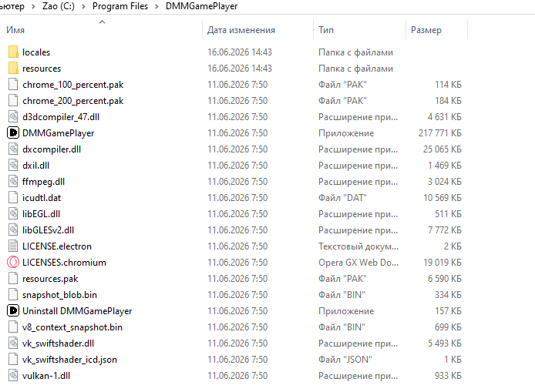Select the file name snapshot_blob.bin
The height and width of the screenshot is (392, 535).
(x=59, y=295)
